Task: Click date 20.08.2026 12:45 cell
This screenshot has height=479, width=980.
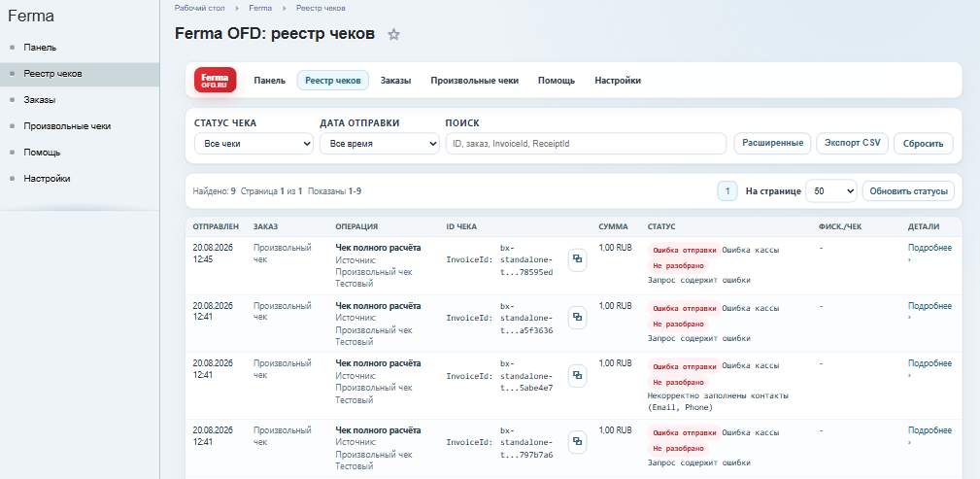Action: point(213,254)
